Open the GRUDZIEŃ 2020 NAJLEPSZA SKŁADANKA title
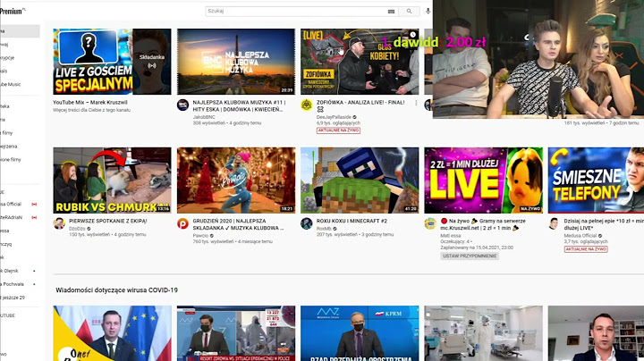The width and height of the screenshot is (644, 361). [x=238, y=224]
